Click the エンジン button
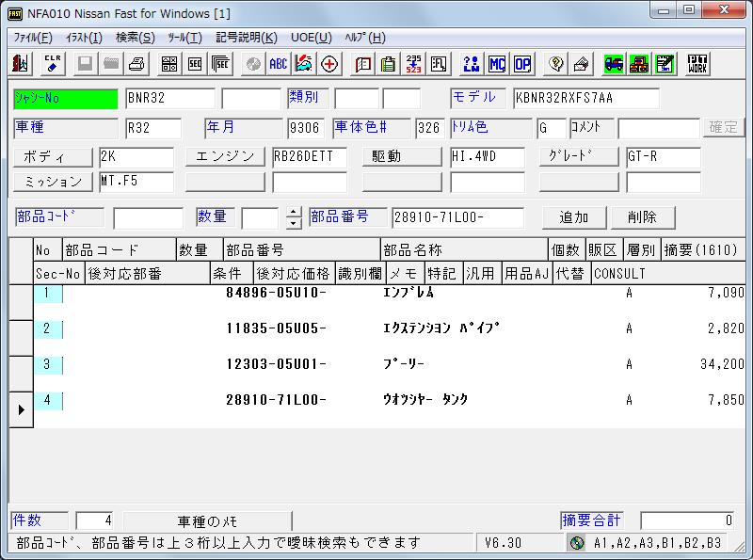Image resolution: width=753 pixels, height=560 pixels. pos(225,157)
